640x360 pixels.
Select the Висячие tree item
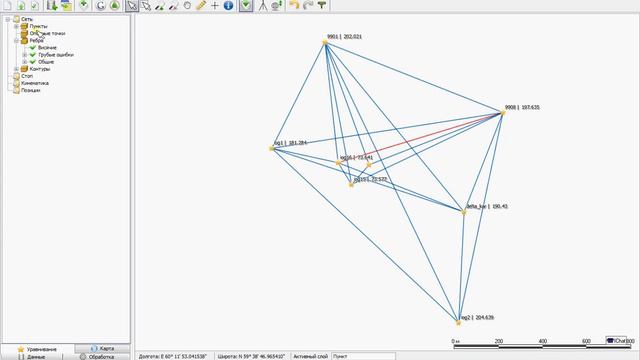point(47,48)
